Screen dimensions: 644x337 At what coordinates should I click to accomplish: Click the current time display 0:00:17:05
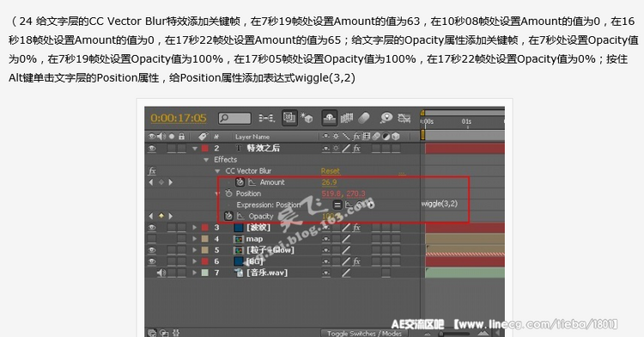[179, 119]
